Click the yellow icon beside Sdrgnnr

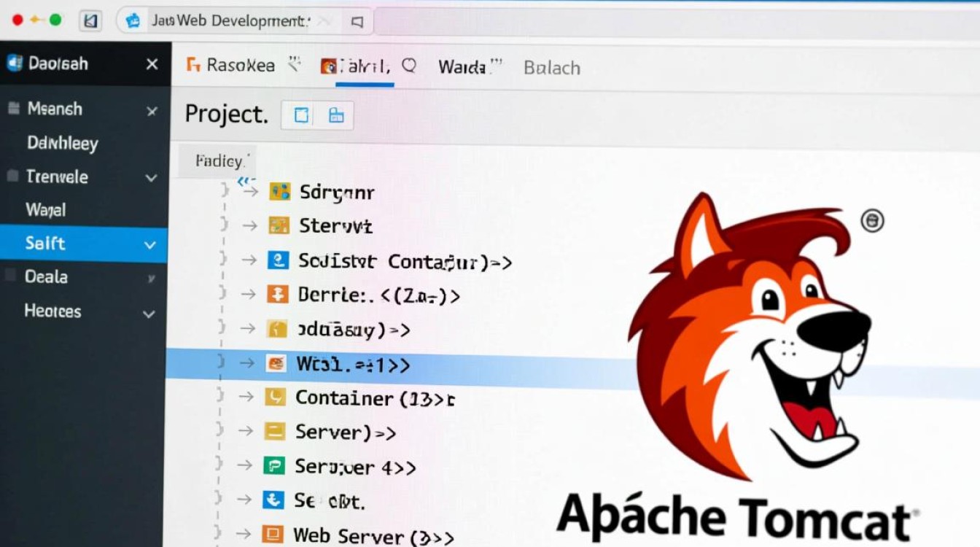point(279,192)
